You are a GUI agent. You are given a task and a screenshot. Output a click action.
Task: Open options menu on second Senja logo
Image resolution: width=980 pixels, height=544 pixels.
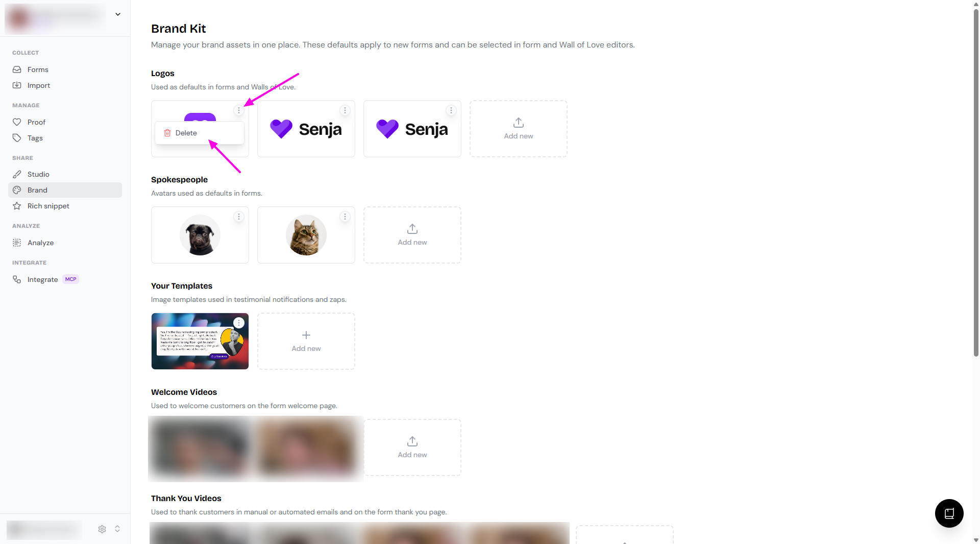point(451,110)
